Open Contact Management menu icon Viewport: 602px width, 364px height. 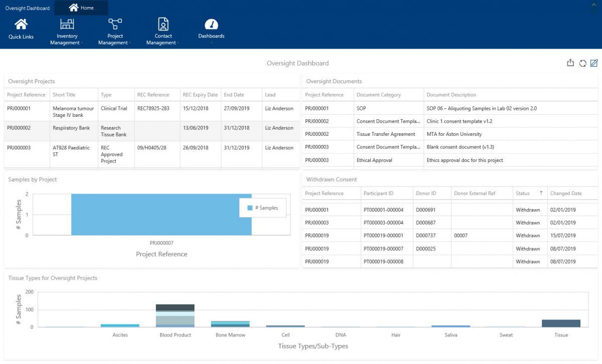pyautogui.click(x=163, y=24)
